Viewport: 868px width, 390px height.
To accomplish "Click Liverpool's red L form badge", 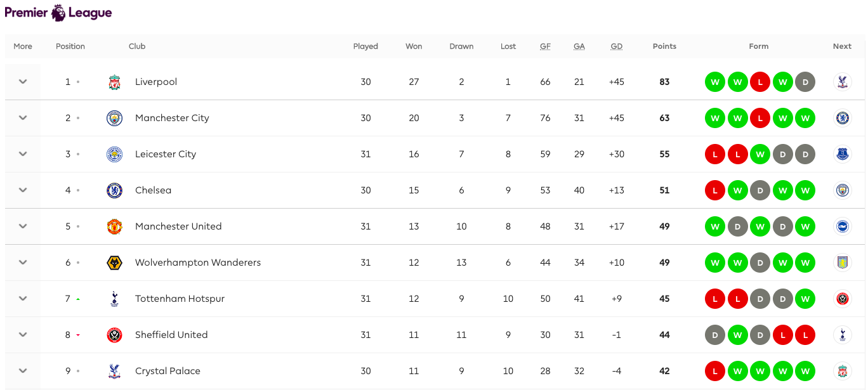I will pyautogui.click(x=759, y=82).
